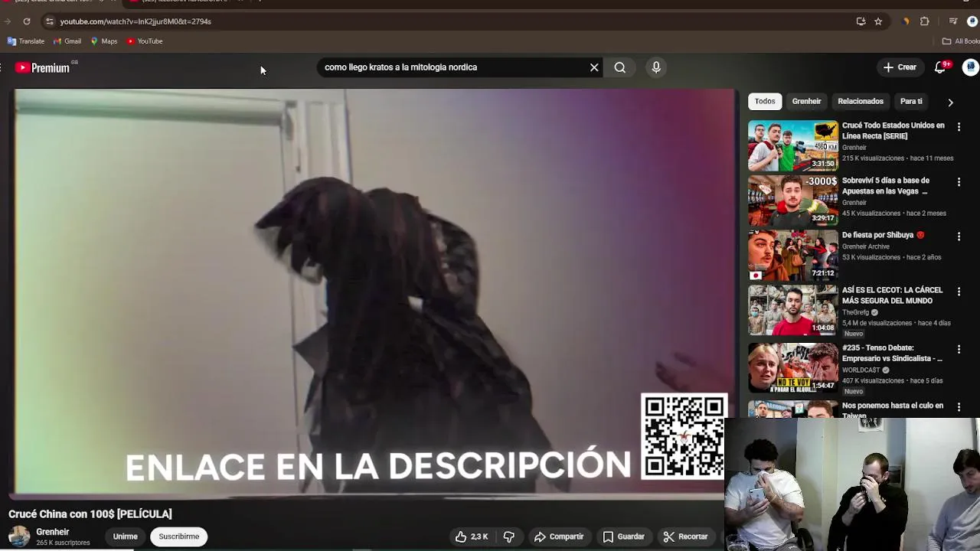This screenshot has height=551, width=980.
Task: Open the YouTube bookmark
Action: click(145, 41)
